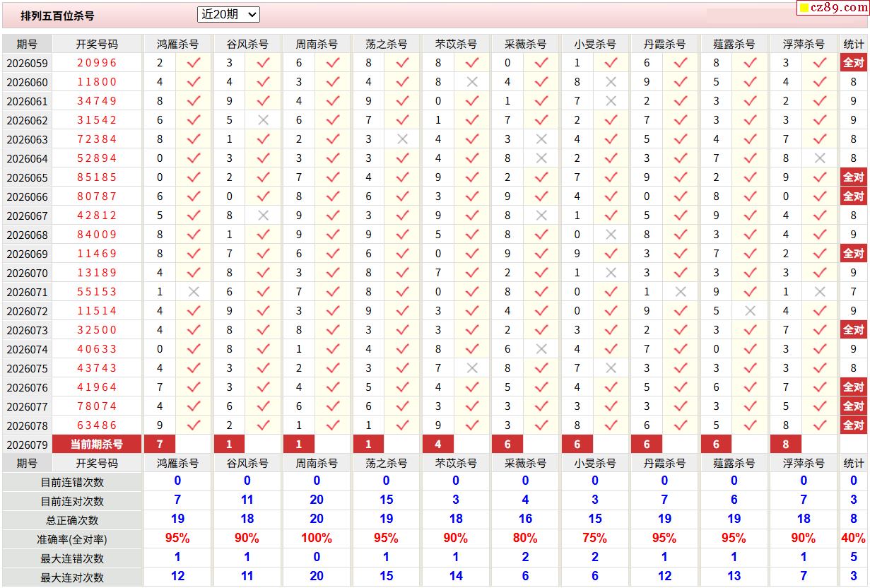Select the 统计 header in top row

(853, 44)
